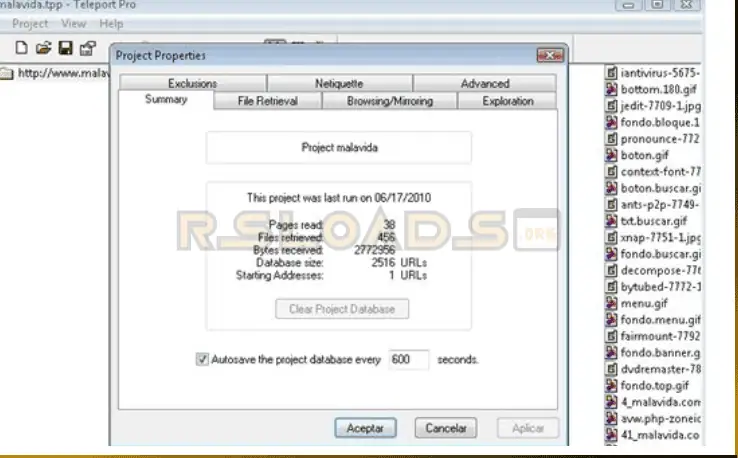Switch to the File Retrieval tab

pos(267,101)
